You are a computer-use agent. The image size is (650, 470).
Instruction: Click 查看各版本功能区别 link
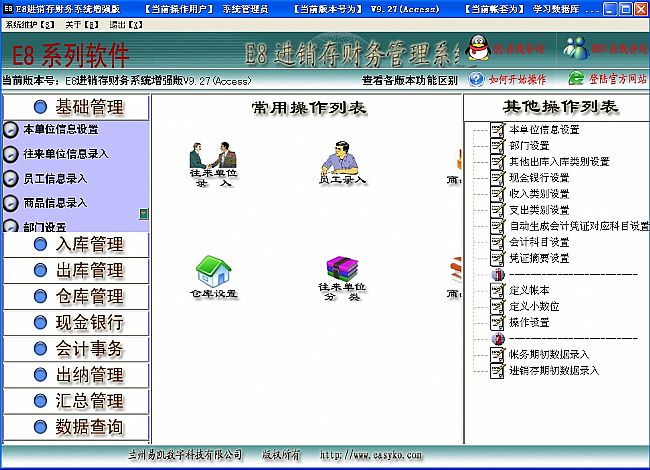click(x=410, y=80)
